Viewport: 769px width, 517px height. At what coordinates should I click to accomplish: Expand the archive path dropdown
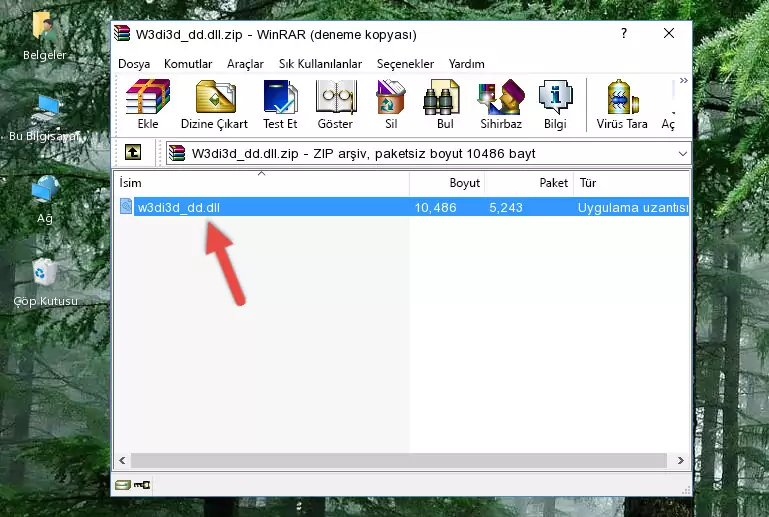pos(682,154)
